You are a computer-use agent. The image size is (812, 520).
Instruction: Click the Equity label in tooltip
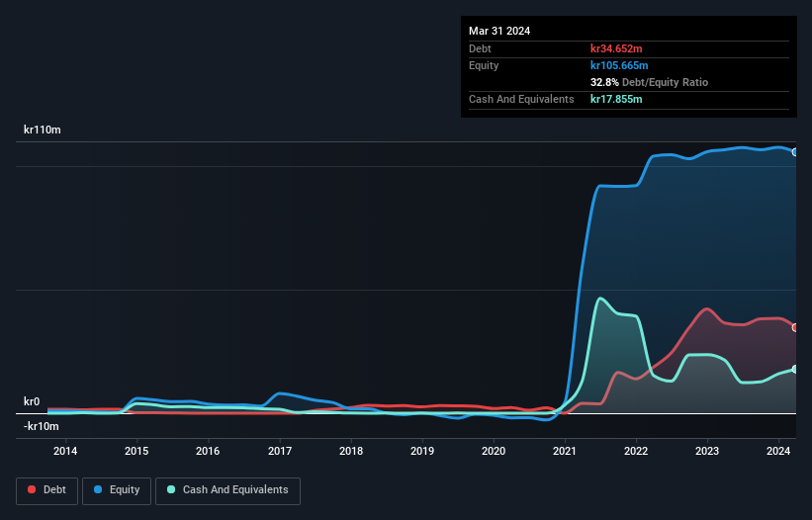click(484, 65)
